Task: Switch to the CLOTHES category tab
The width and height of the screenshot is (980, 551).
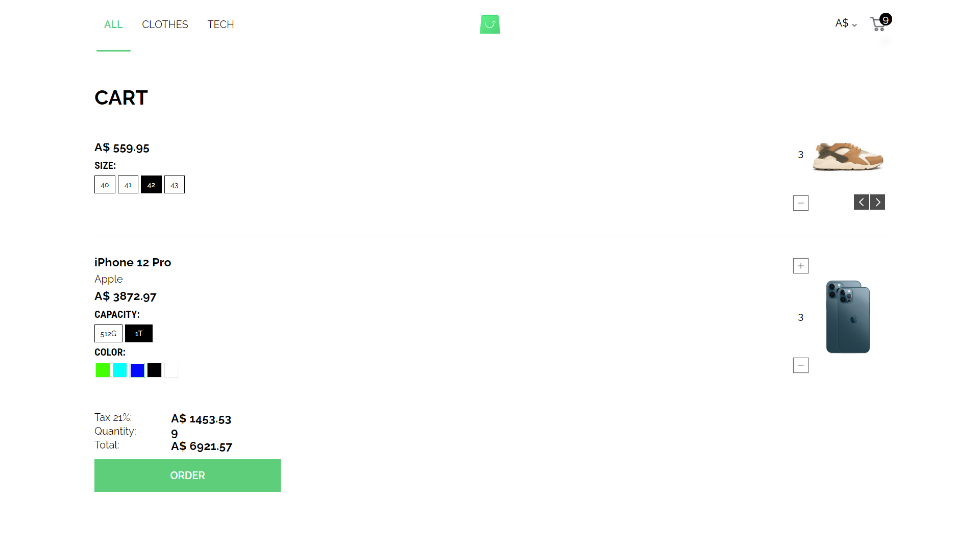Action: pos(165,24)
